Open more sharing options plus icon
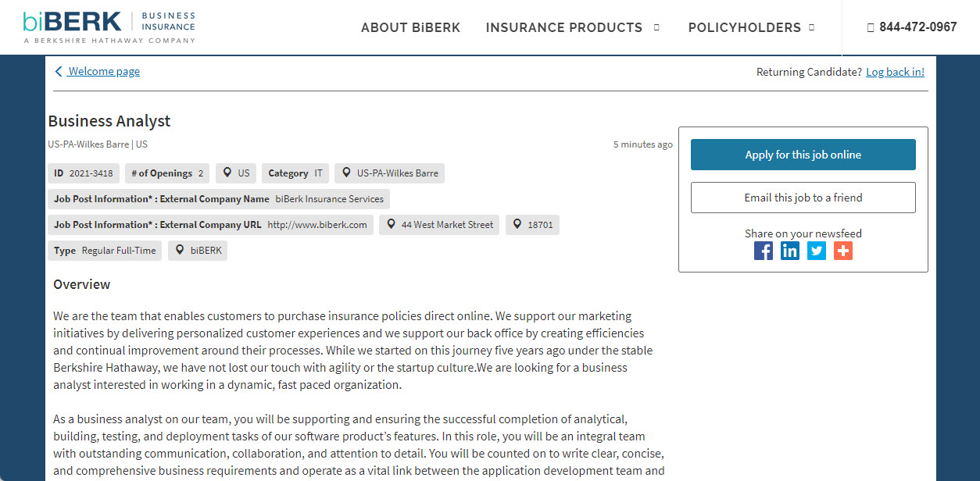The height and width of the screenshot is (481, 980). (843, 251)
